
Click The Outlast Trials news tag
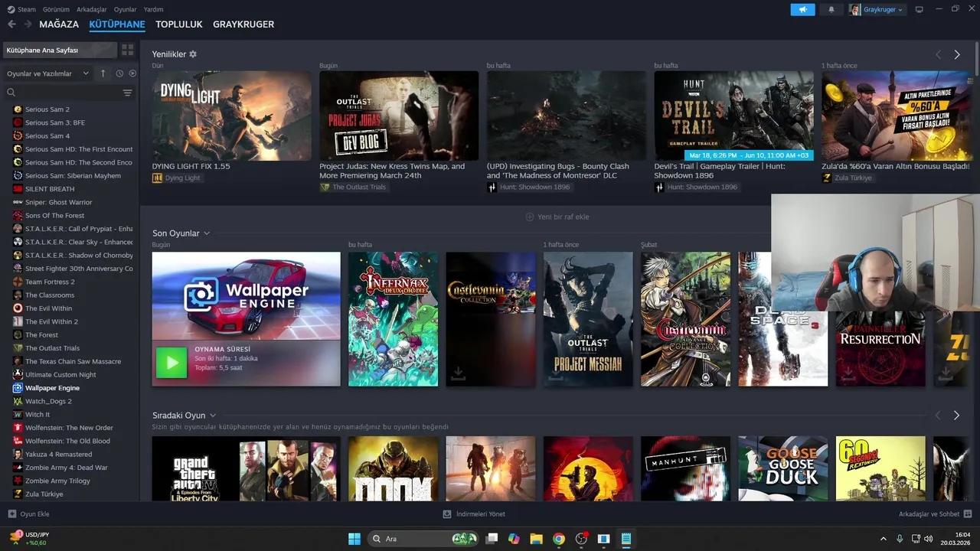(x=354, y=187)
